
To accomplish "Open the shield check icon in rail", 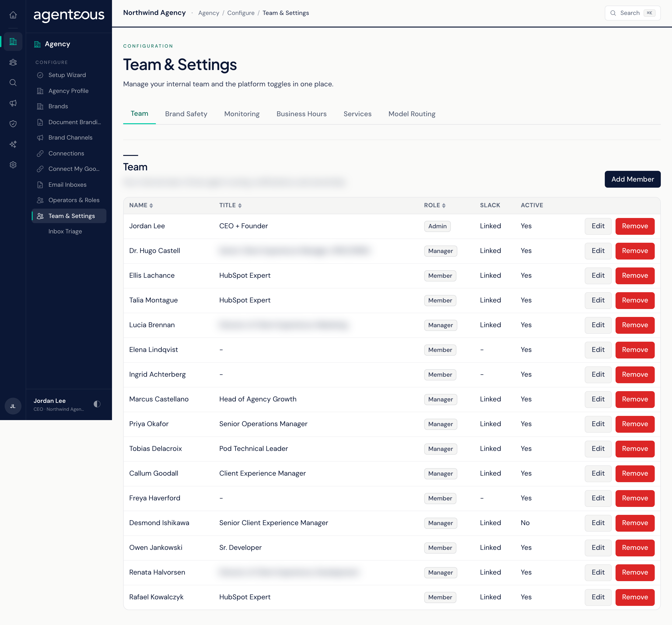I will point(13,124).
